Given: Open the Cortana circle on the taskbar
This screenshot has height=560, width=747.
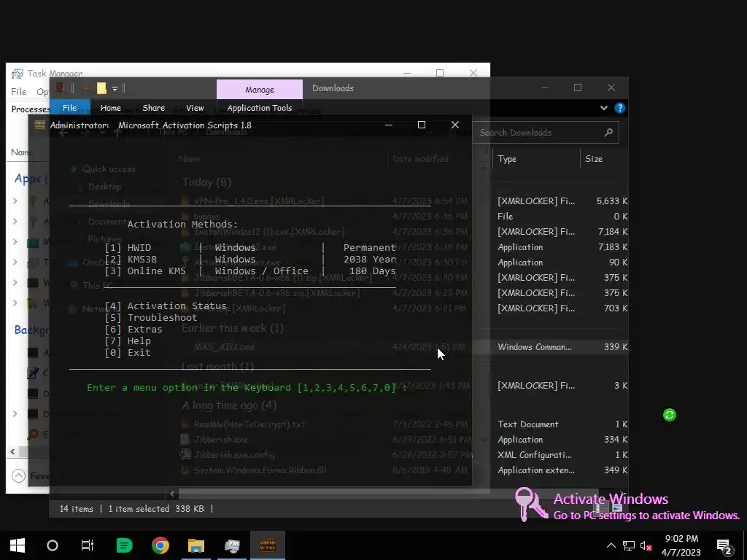Looking at the screenshot, I should coord(53,545).
